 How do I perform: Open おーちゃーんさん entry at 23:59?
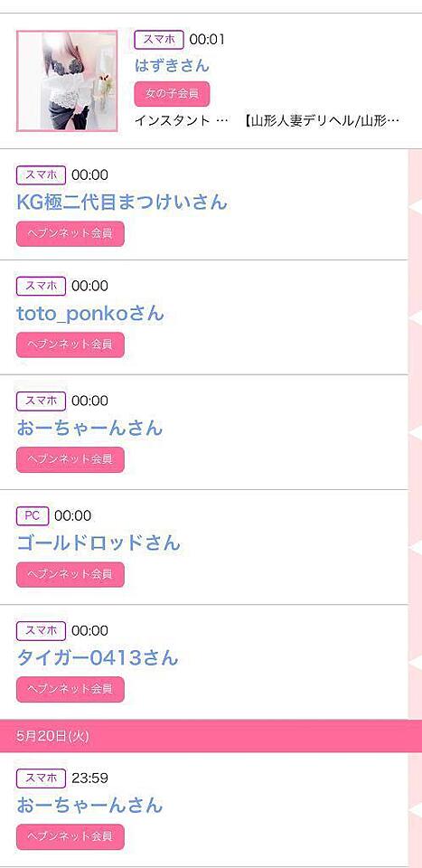point(89,805)
